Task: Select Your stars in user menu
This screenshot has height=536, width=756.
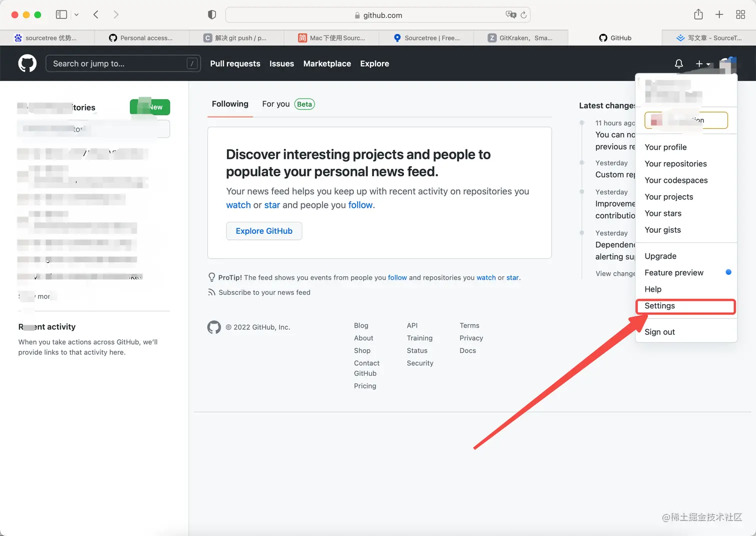Action: pos(686,213)
